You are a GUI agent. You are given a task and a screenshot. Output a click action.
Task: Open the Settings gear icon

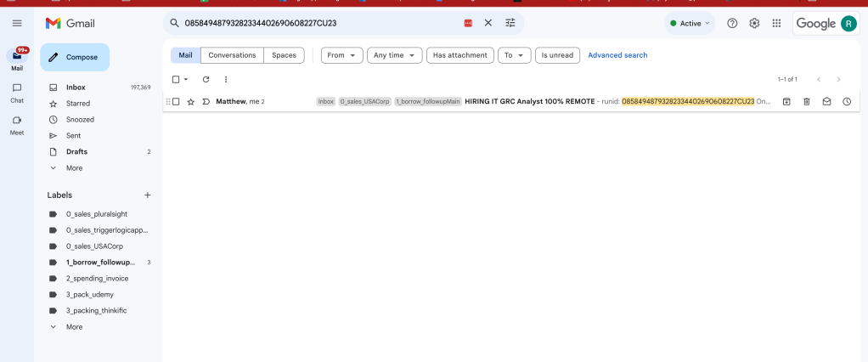coord(754,23)
